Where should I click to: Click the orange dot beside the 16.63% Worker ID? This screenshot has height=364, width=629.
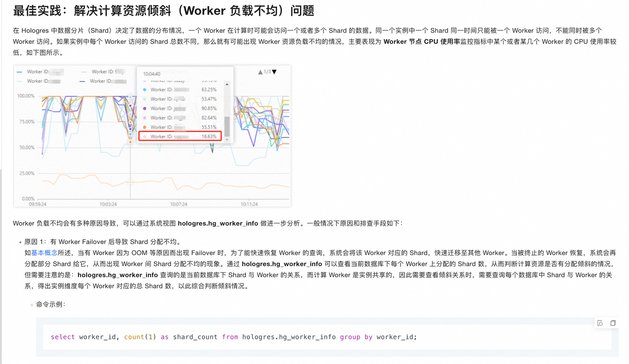pyautogui.click(x=144, y=137)
